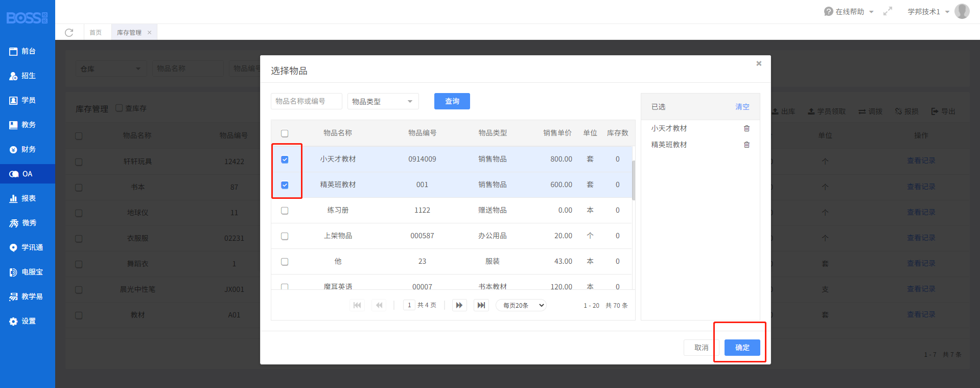Close the 选择物品 dialog
This screenshot has width=980, height=388.
pos(759,63)
